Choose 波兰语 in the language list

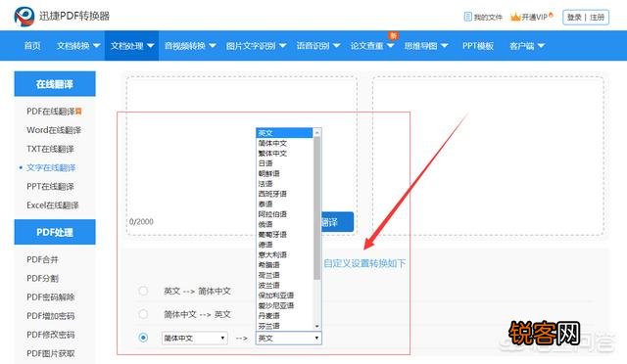[x=284, y=286]
